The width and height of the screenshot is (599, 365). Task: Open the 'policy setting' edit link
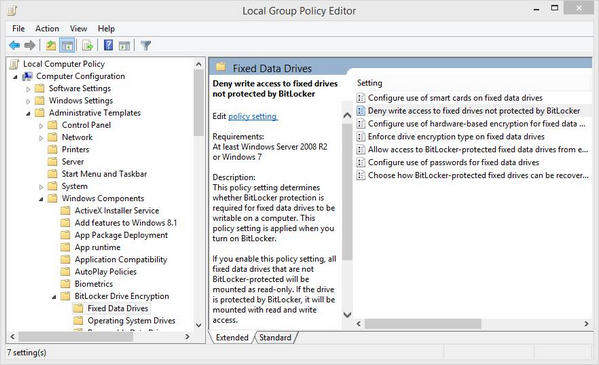pyautogui.click(x=253, y=116)
